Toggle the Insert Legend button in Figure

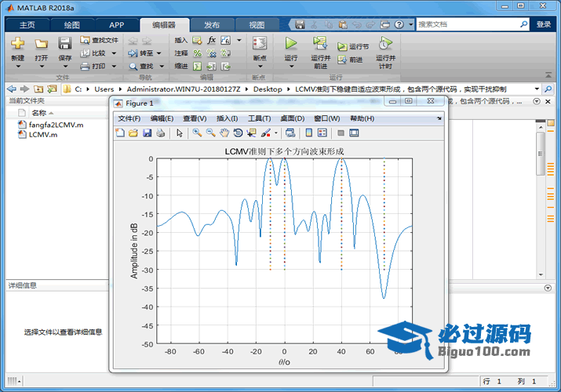tap(322, 133)
